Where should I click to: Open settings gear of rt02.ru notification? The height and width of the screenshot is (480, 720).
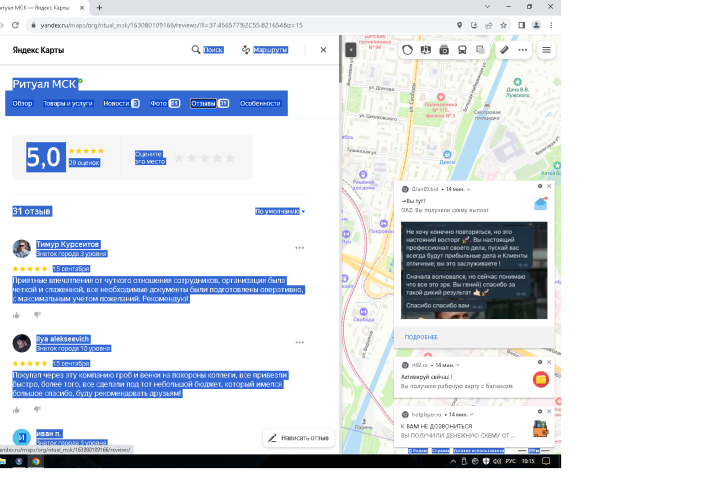(540, 362)
